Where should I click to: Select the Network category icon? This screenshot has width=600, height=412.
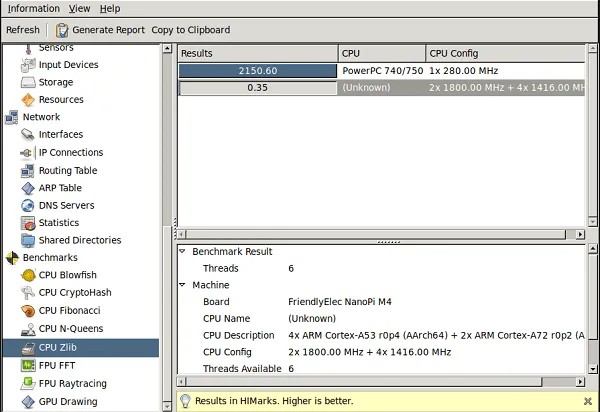[12, 117]
